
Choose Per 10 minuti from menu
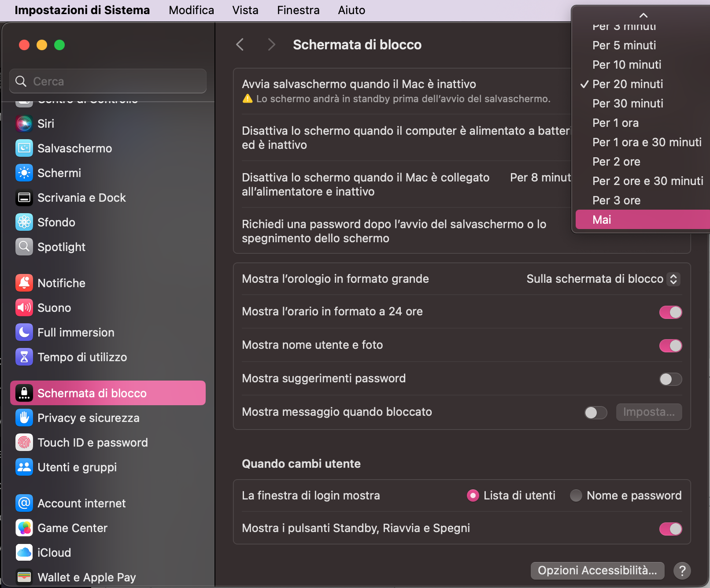pos(643,65)
